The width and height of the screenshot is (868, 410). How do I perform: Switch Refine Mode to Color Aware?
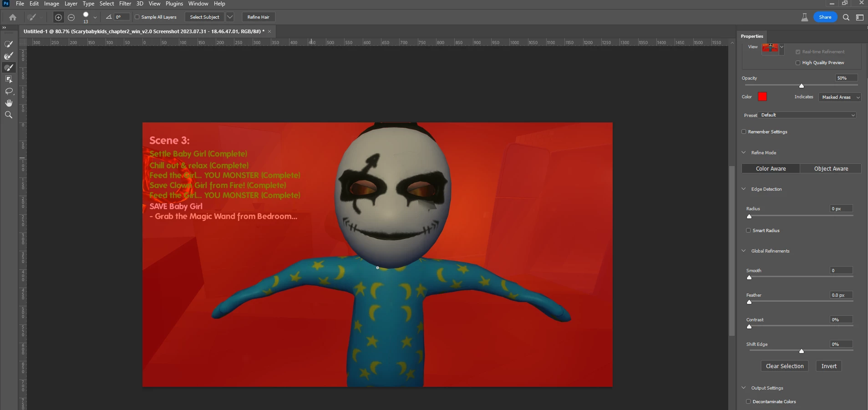tap(771, 168)
